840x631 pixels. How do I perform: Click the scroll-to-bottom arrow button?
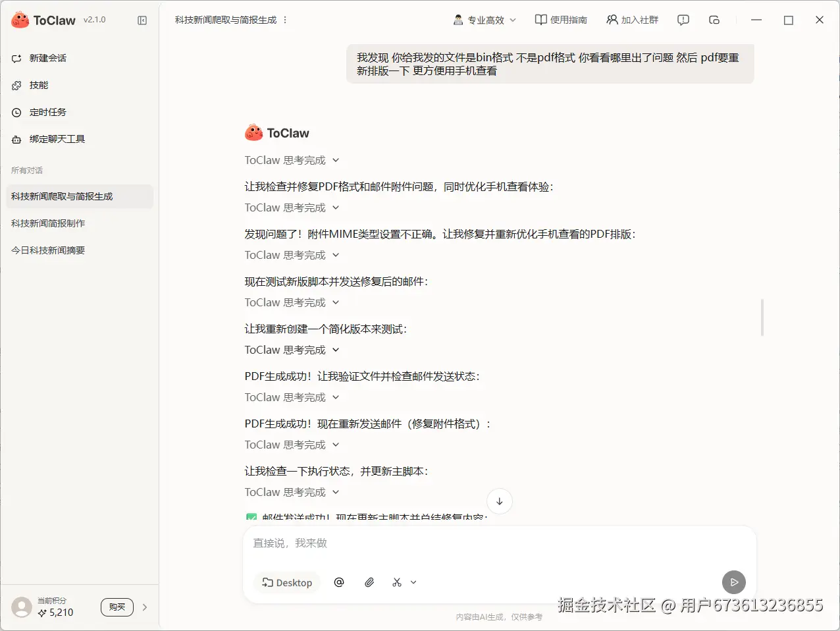[500, 501]
